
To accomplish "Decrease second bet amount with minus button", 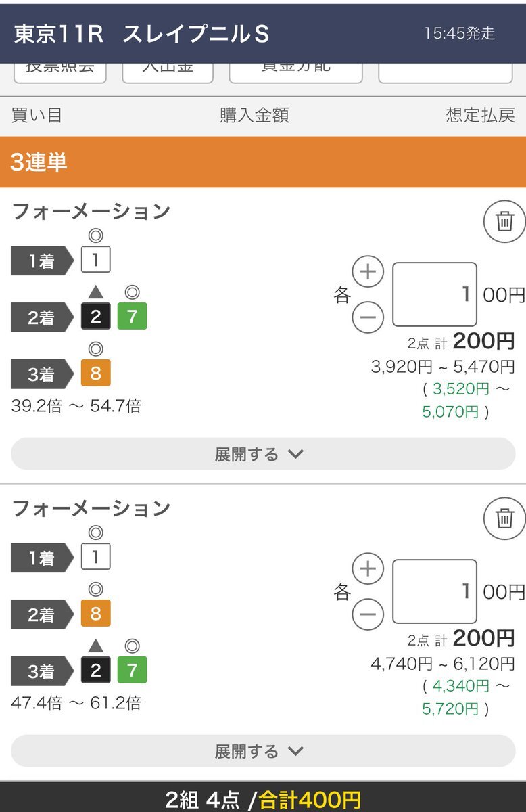I will coord(368,614).
